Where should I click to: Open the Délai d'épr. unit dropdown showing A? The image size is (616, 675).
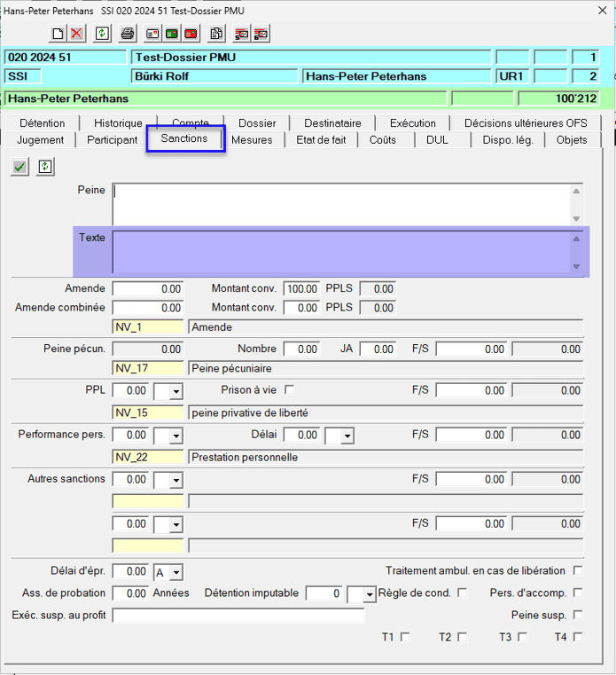[176, 572]
